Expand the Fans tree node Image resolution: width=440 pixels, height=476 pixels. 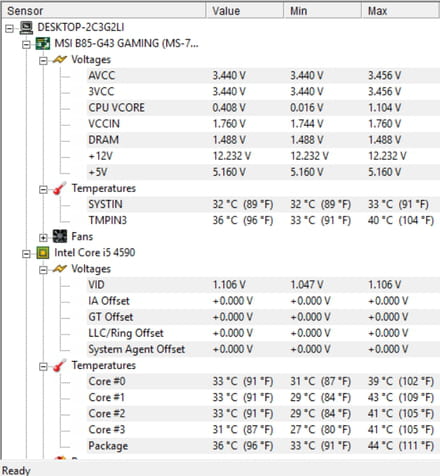click(x=43, y=237)
